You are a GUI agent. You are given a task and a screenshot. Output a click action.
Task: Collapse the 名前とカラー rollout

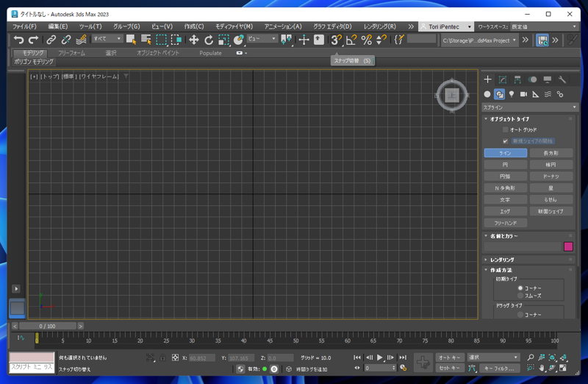pos(503,236)
